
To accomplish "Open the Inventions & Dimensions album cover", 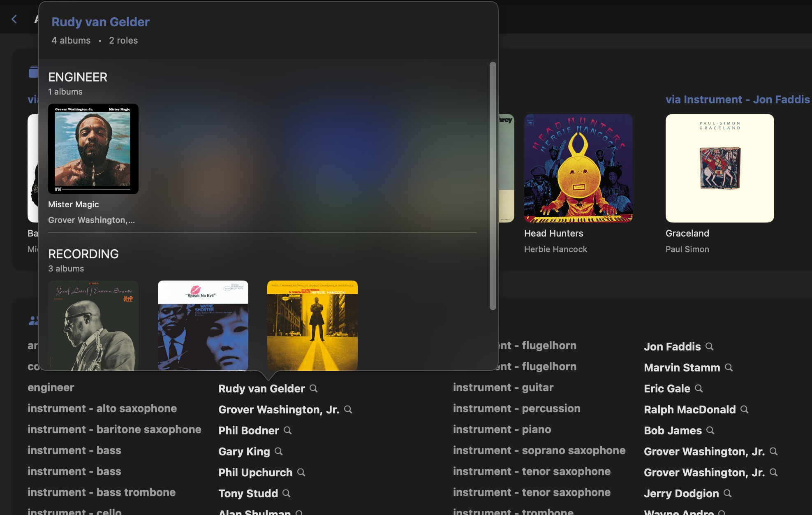I will 312,325.
